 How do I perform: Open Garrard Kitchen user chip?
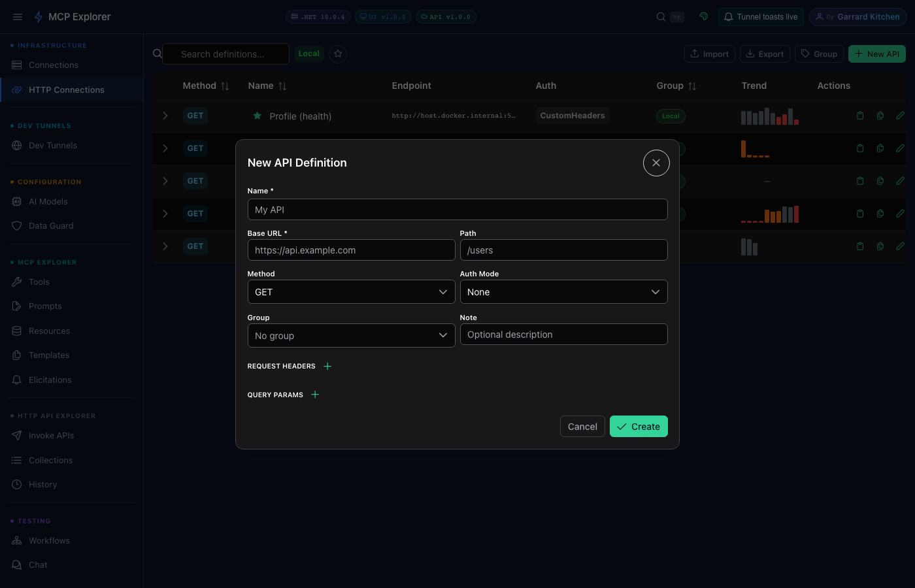(857, 17)
